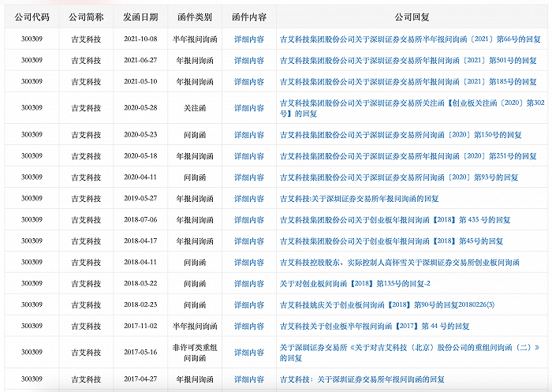Open 详细内容 link for 2019-05-27 row
Image resolution: width=552 pixels, height=392 pixels.
coord(249,199)
